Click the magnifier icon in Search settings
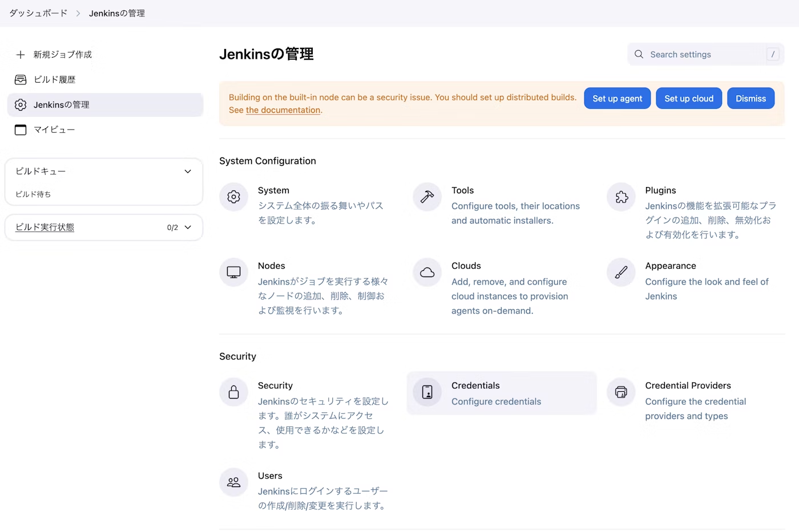This screenshot has height=532, width=799. (639, 54)
